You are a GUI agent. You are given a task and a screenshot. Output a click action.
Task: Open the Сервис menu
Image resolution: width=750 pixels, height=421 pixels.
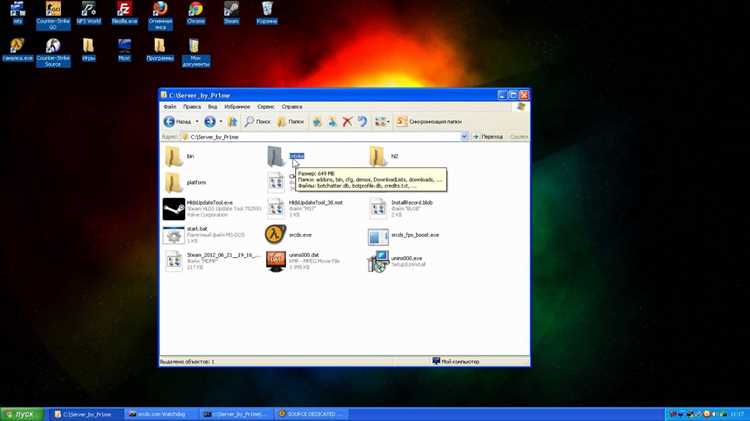click(266, 107)
